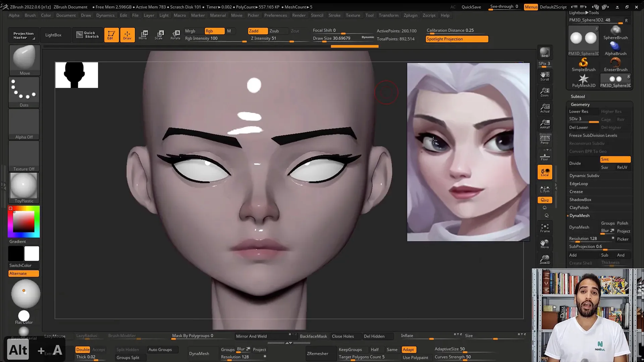Image resolution: width=644 pixels, height=362 pixels.
Task: Expand the ShadowBox section
Action: (580, 200)
